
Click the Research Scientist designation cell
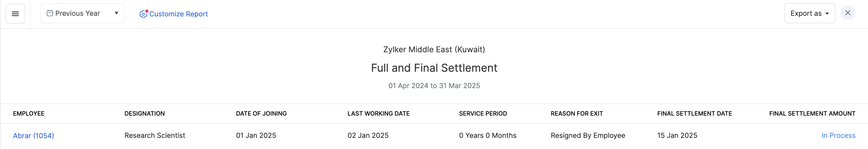click(155, 135)
